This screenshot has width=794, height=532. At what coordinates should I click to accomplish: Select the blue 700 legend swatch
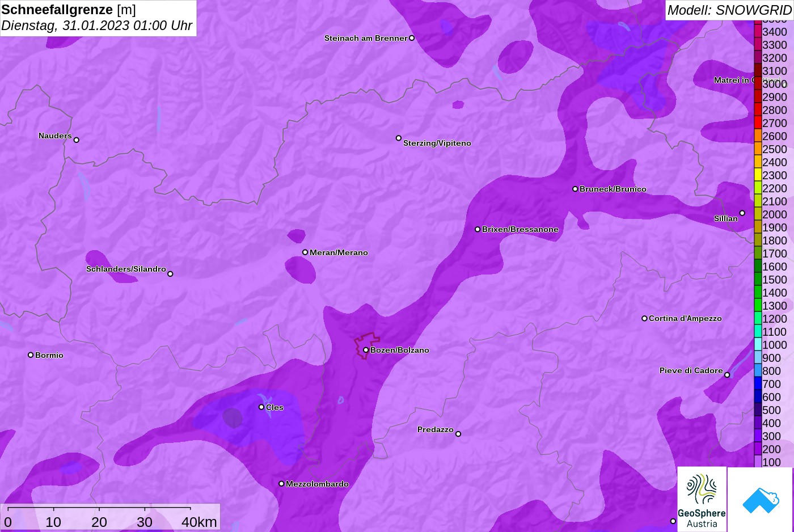(758, 383)
